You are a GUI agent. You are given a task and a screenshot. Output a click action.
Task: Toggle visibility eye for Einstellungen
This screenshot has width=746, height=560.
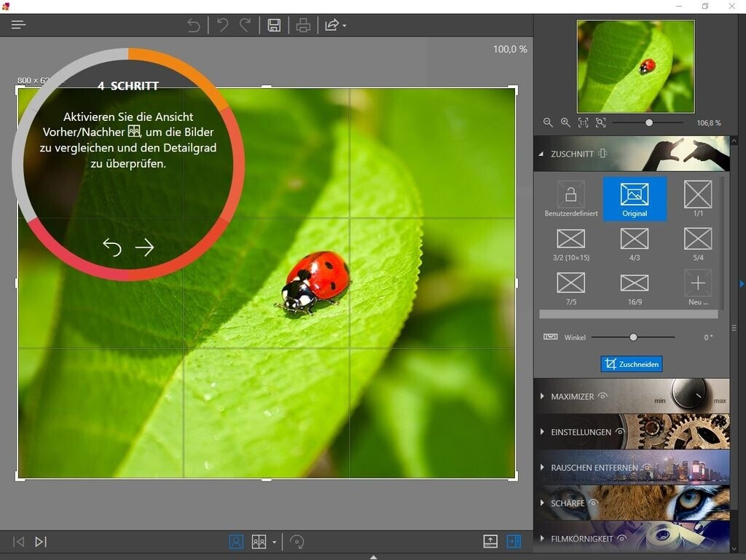pos(619,432)
